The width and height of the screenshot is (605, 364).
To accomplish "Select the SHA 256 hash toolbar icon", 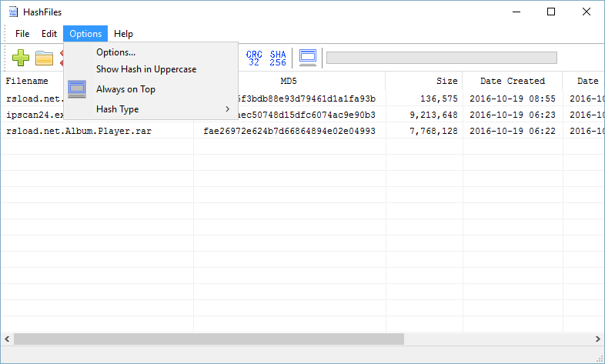I will 278,58.
